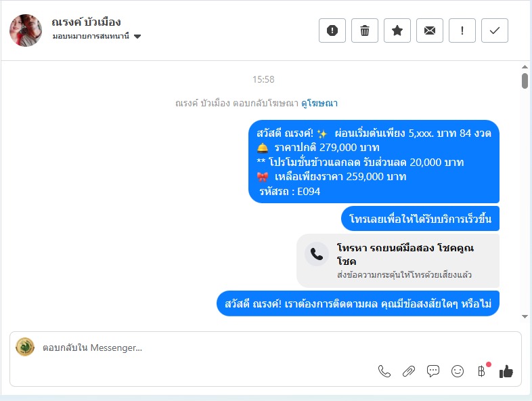Attach a file with paperclip icon
The image size is (532, 401).
pyautogui.click(x=409, y=371)
